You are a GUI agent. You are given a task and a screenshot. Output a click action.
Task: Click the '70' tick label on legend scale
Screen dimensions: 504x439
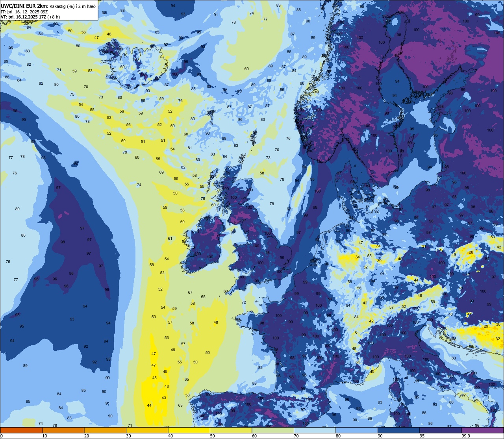(x=296, y=436)
